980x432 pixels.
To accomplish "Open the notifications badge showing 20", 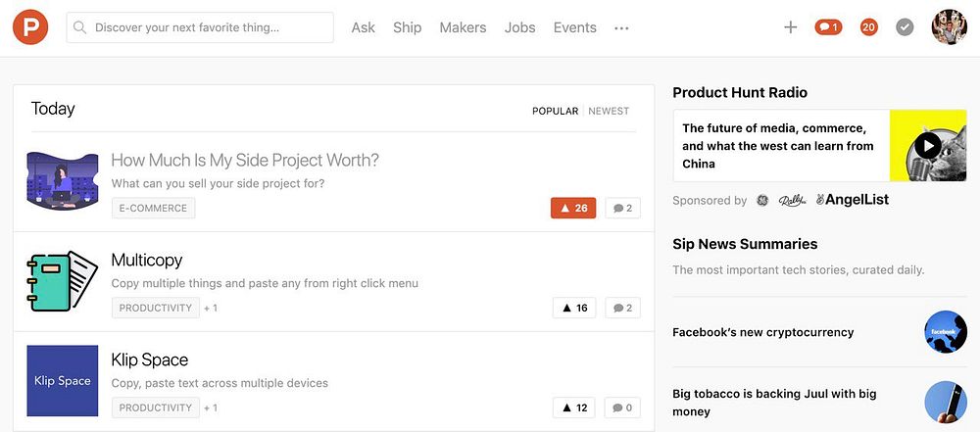I will tap(868, 27).
